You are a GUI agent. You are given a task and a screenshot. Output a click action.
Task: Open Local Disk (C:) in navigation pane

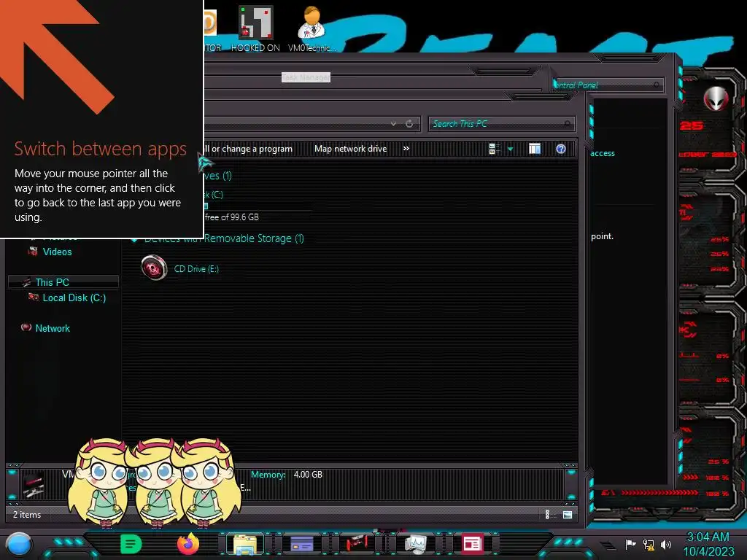(74, 298)
